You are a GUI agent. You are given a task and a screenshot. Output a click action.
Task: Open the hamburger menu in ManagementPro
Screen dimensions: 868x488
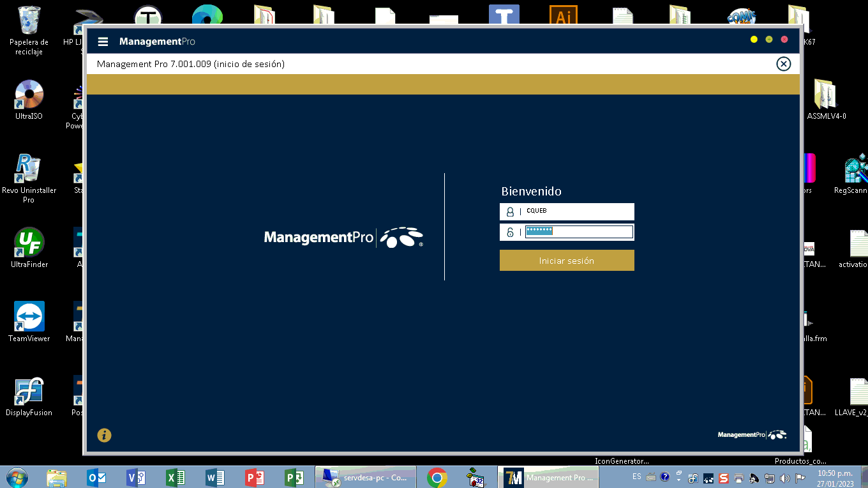click(x=103, y=42)
